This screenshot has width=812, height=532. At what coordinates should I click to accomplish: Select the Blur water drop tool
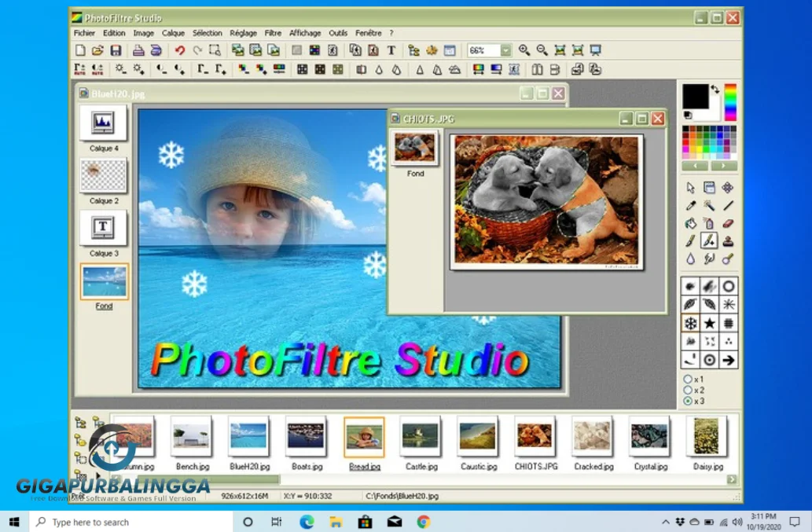pyautogui.click(x=690, y=259)
